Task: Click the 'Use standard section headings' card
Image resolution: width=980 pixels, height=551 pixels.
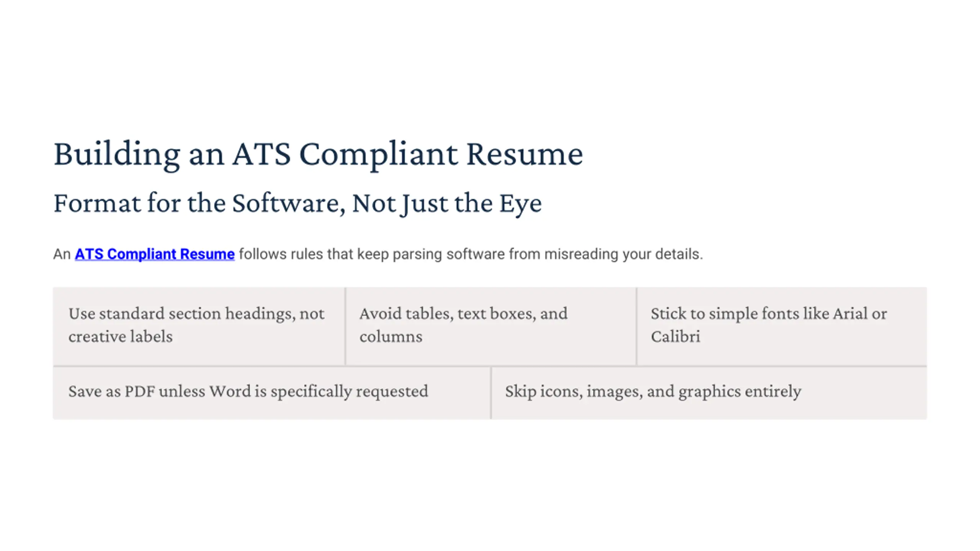Action: point(199,326)
